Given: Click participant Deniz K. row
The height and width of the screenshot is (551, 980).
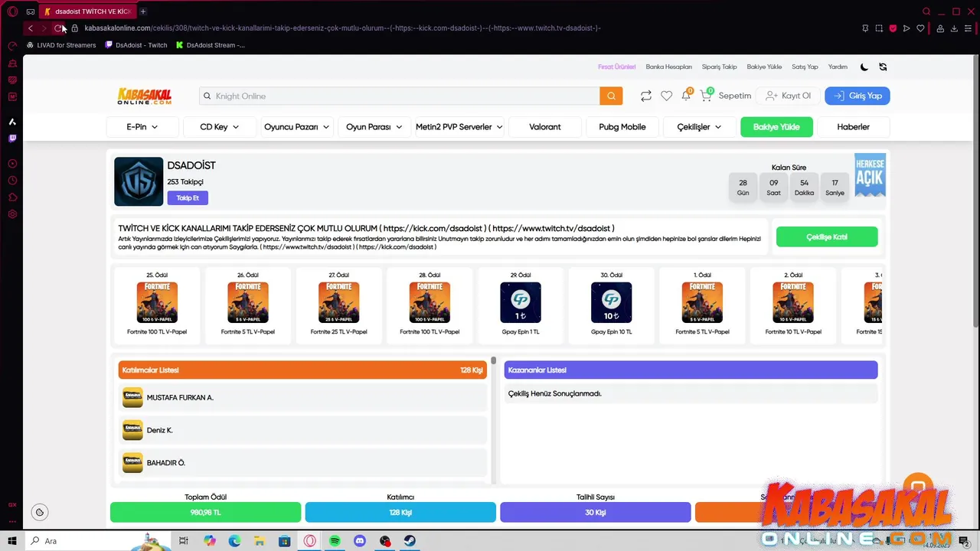Looking at the screenshot, I should click(x=303, y=430).
